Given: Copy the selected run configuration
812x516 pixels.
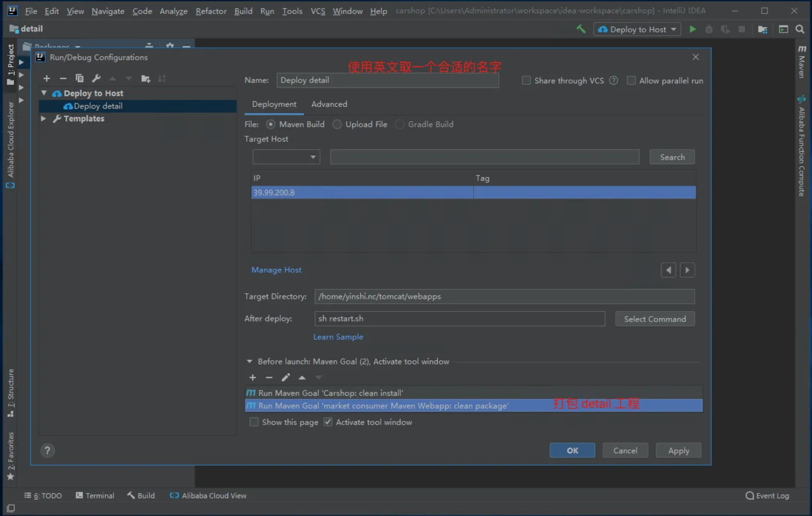Looking at the screenshot, I should coord(79,78).
